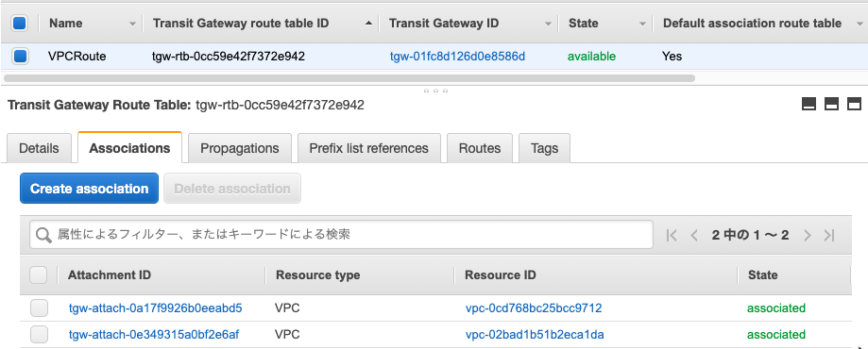Click the associations State column header
This screenshot has height=349, width=868.
click(763, 274)
